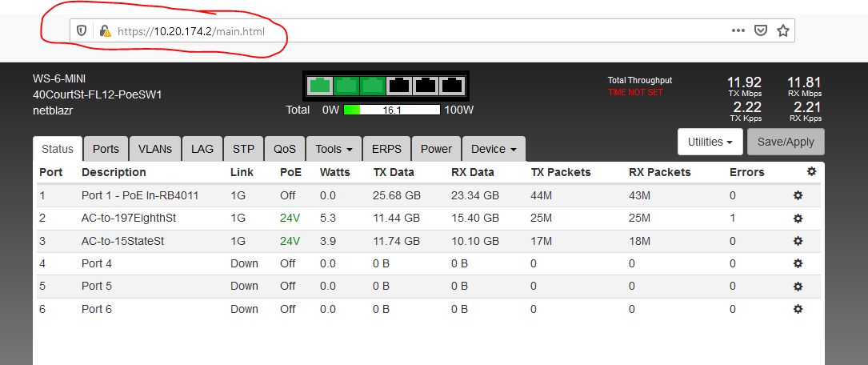Switch to the VLANs tab
The height and width of the screenshot is (365, 868).
tap(154, 149)
